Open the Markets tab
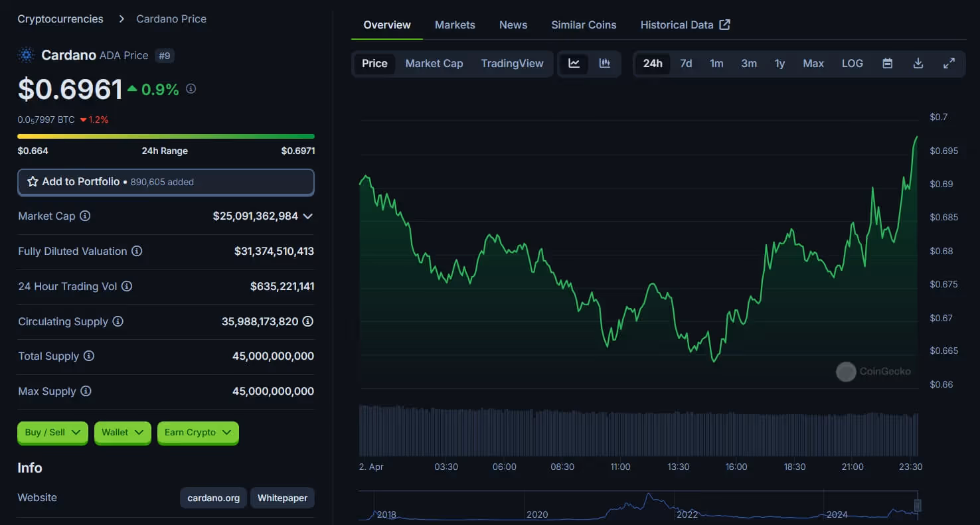This screenshot has height=525, width=980. pyautogui.click(x=455, y=25)
